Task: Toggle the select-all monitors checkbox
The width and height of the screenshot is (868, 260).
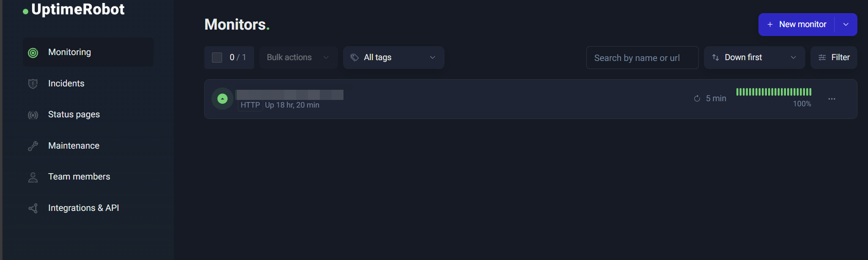Action: click(x=217, y=58)
